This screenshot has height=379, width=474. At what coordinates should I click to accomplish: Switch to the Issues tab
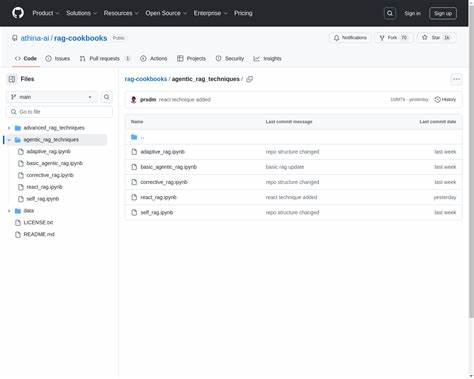58,59
